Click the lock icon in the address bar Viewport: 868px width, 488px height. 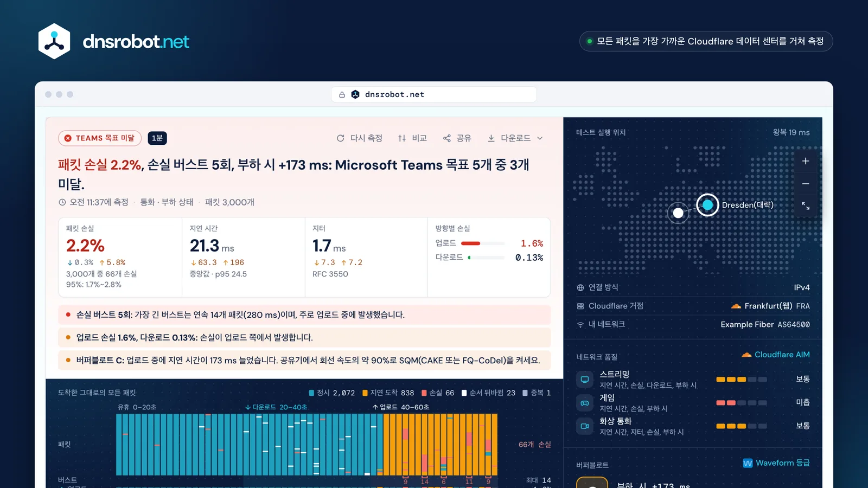pyautogui.click(x=342, y=94)
